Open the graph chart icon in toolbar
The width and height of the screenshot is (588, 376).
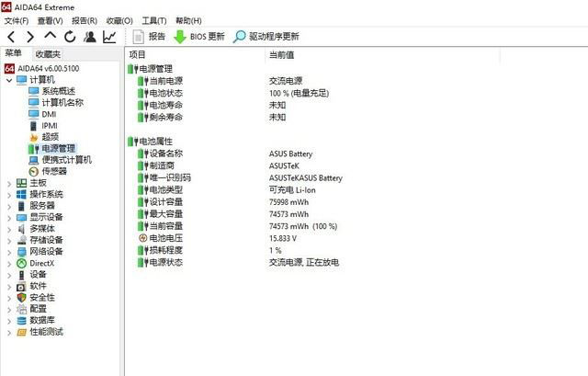pos(109,37)
